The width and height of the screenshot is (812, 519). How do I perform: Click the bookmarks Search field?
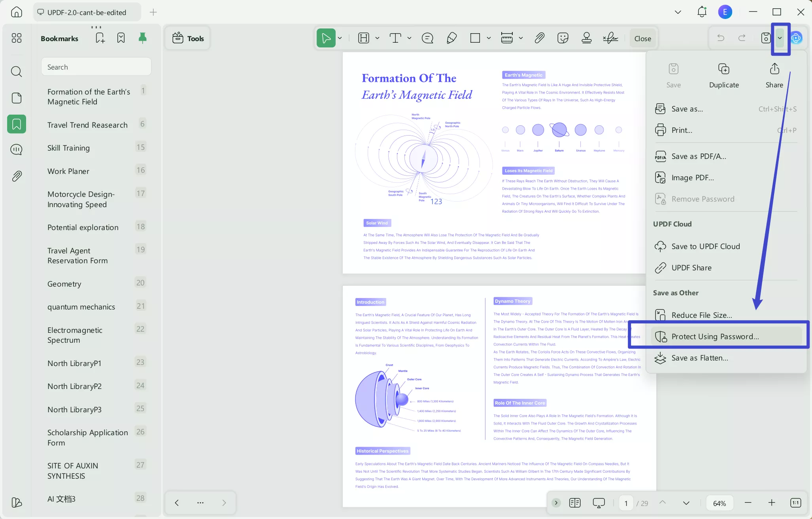tap(96, 66)
